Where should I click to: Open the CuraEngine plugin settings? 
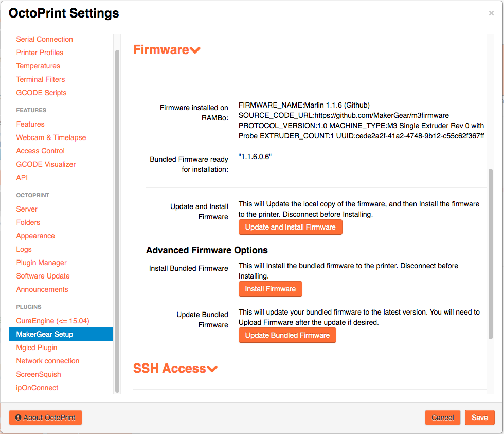click(52, 321)
